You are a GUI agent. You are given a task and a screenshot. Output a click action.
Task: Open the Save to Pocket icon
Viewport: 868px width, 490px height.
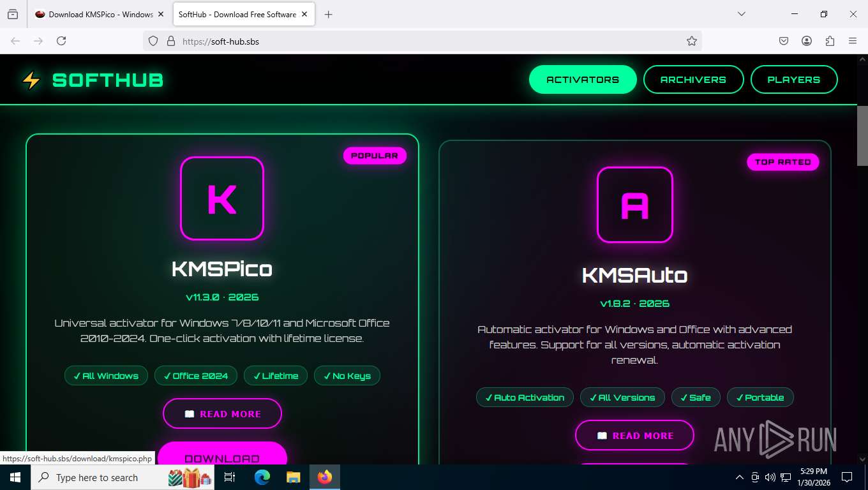tap(784, 41)
